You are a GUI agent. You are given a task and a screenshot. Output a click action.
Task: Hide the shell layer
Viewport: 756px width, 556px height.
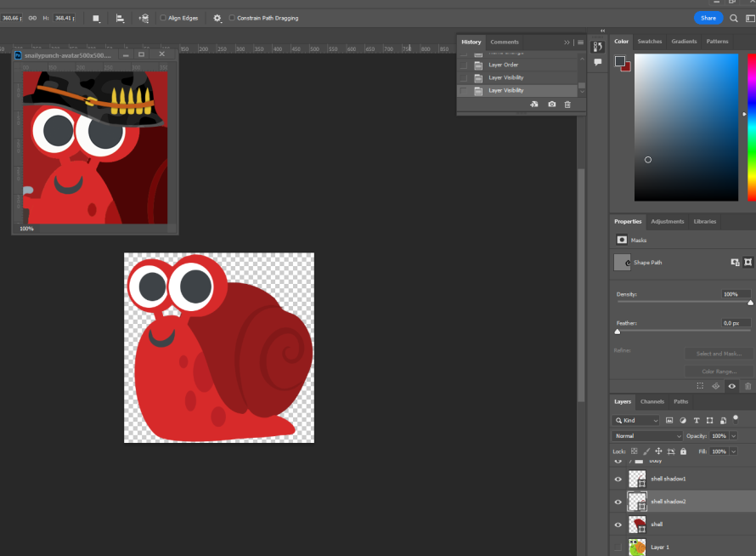pyautogui.click(x=618, y=525)
